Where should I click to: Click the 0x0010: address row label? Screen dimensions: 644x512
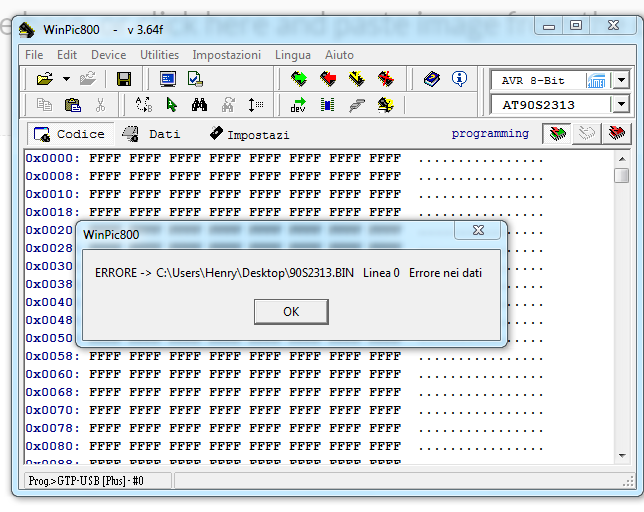[53, 194]
